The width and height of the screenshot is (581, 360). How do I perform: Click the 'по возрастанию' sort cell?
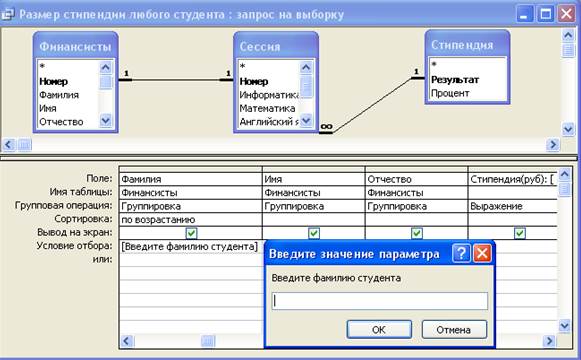(x=190, y=220)
